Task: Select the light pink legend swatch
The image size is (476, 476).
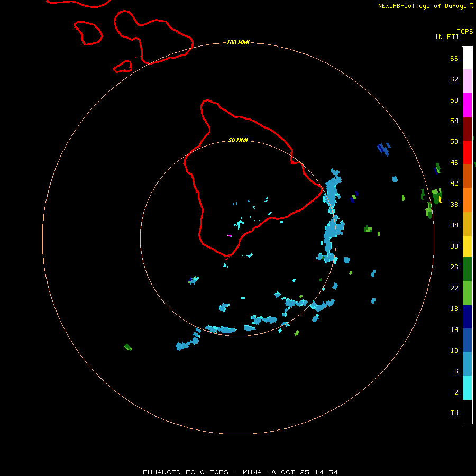Action: click(467, 81)
